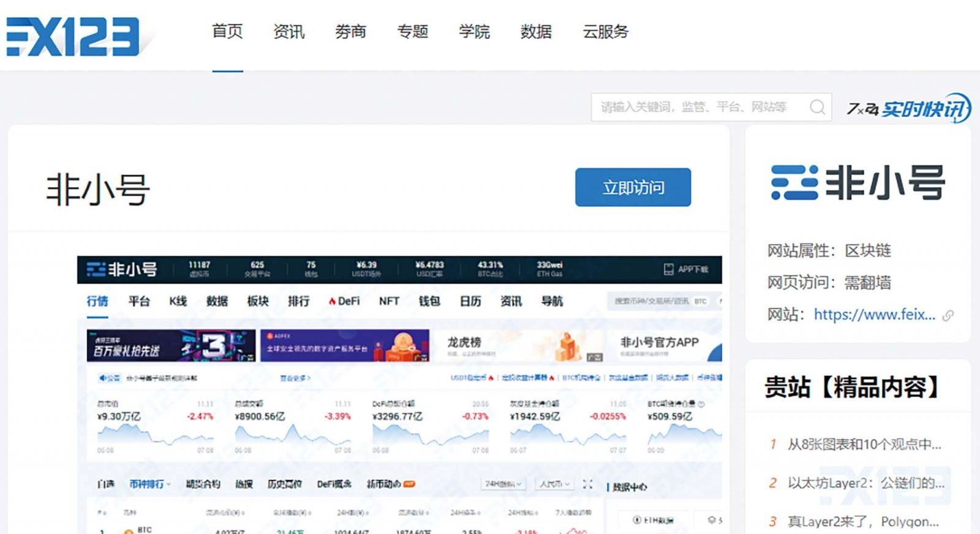Follow the https://www.feix... website link
The image size is (980, 534).
tap(874, 315)
